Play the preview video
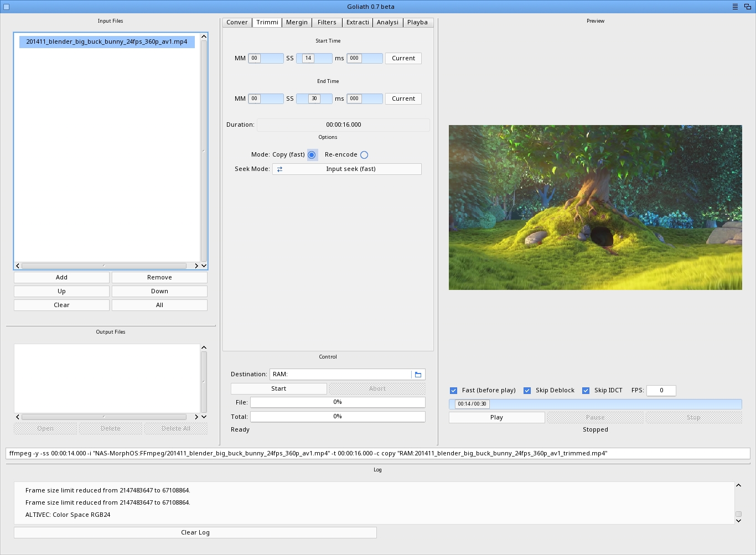 (496, 418)
